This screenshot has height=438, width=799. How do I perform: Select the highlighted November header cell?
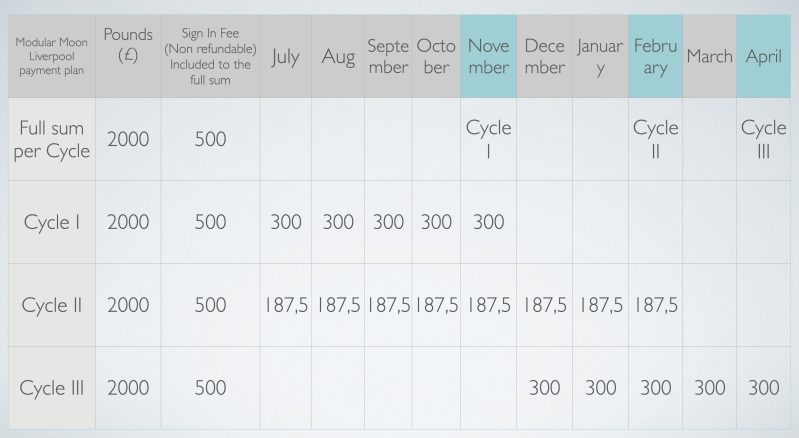488,57
